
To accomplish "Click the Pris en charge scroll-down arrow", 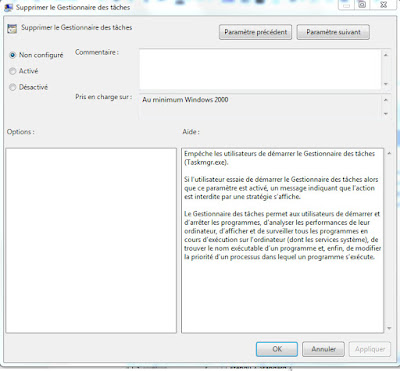I will pyautogui.click(x=386, y=114).
